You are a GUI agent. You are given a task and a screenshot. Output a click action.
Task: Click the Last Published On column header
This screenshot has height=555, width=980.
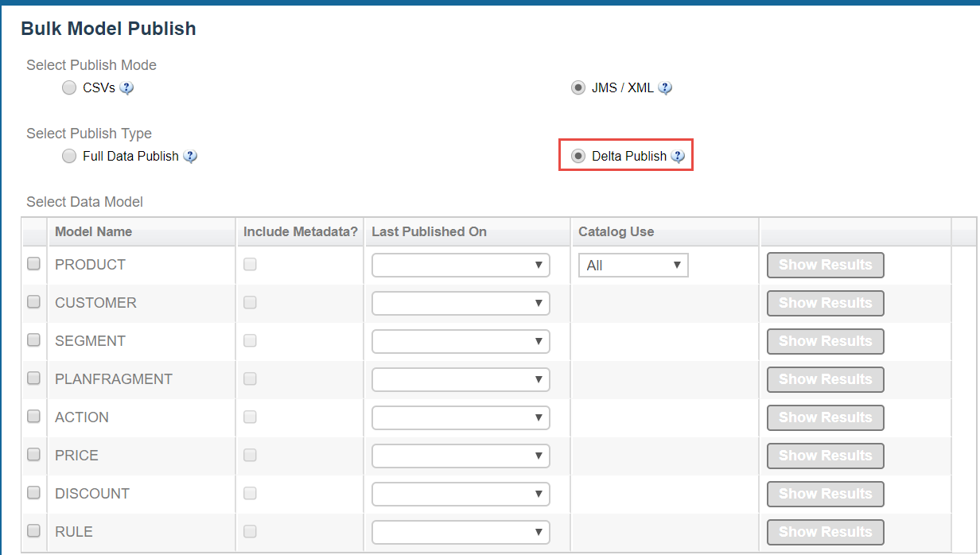coord(430,232)
